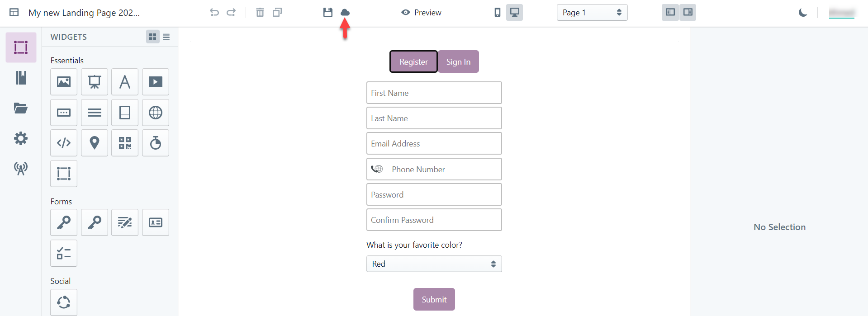
Task: Select the Register tab on the form
Action: pos(413,61)
